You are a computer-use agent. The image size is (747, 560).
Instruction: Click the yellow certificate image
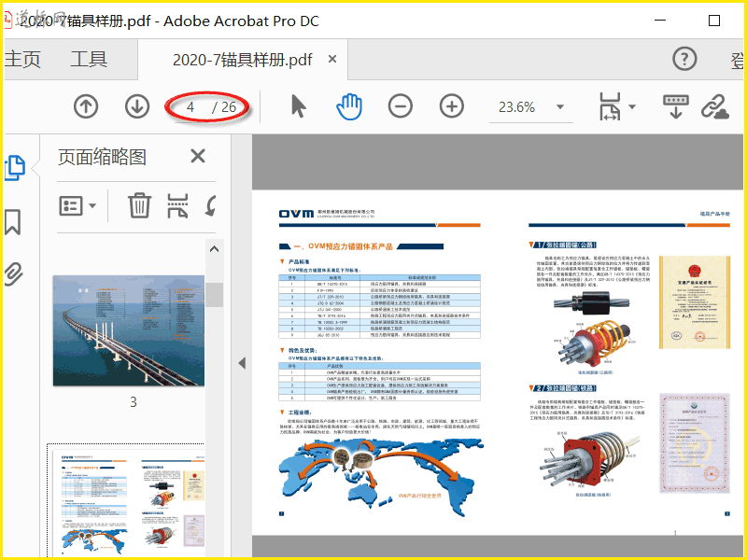click(x=695, y=302)
